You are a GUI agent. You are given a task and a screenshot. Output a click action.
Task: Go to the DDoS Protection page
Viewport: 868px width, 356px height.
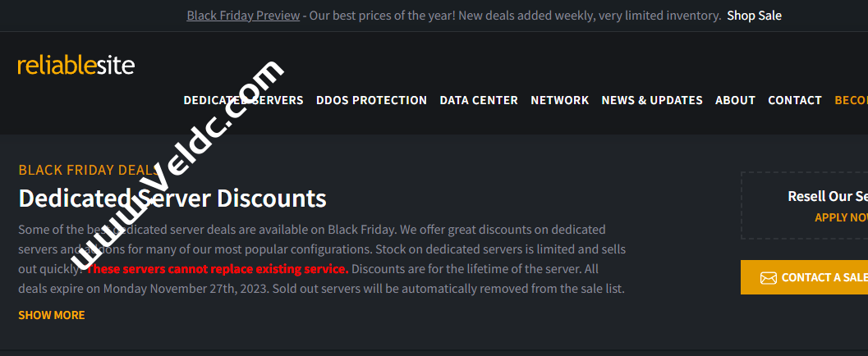(x=371, y=100)
